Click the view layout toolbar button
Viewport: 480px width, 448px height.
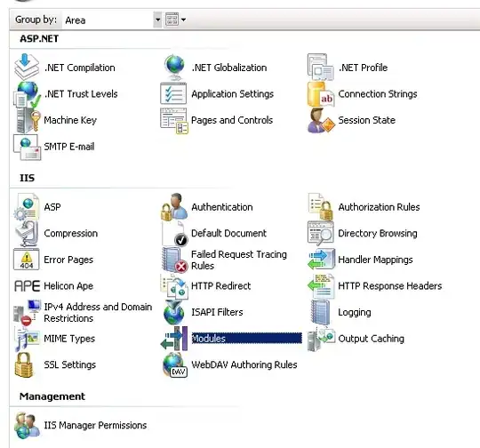click(172, 20)
